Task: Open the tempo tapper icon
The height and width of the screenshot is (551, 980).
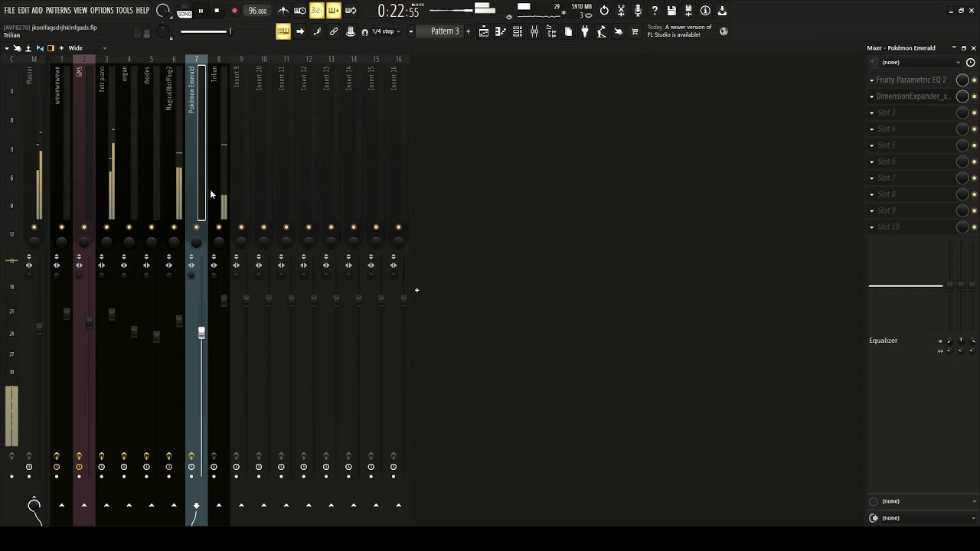Action: tap(602, 31)
